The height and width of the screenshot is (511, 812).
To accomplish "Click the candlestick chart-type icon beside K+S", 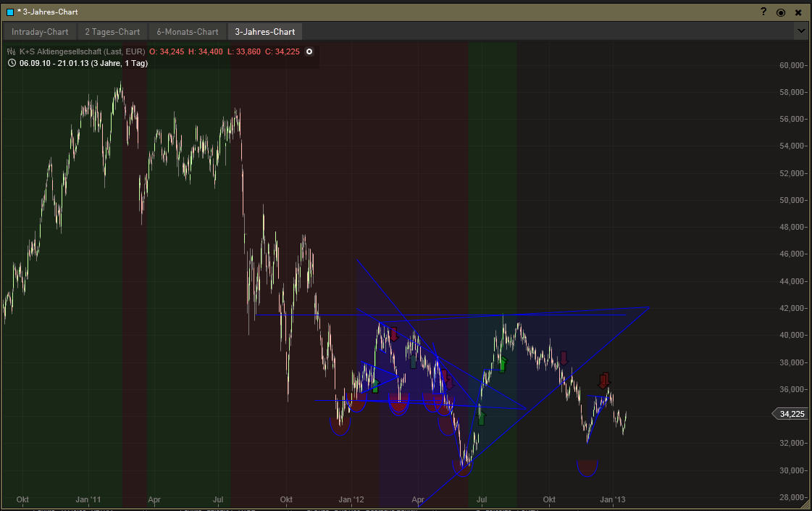I will (12, 52).
